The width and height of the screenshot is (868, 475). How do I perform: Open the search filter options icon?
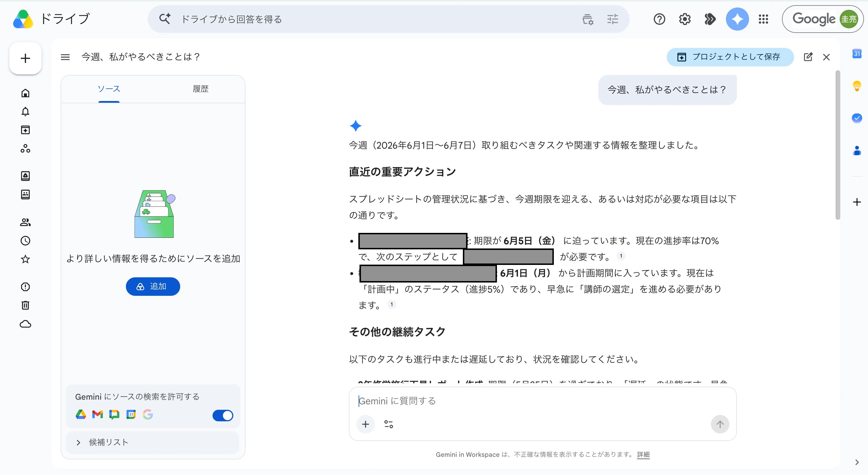588,19
